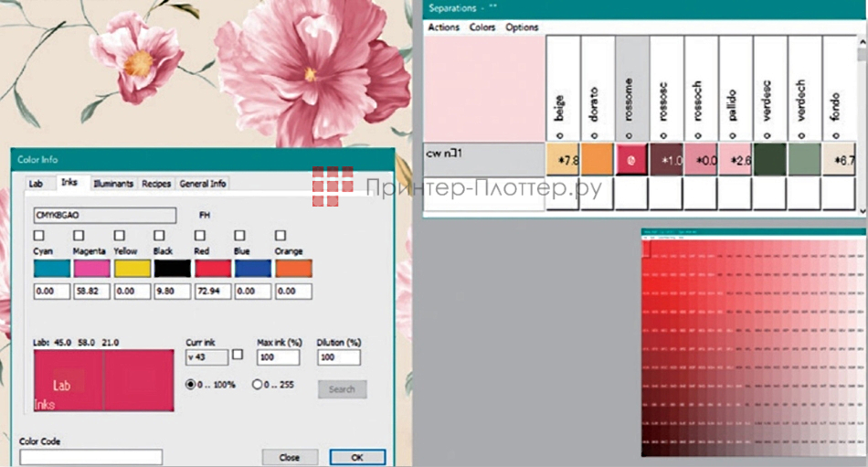Pick the rossome red separation cell
Image resolution: width=868 pixels, height=467 pixels.
(631, 159)
